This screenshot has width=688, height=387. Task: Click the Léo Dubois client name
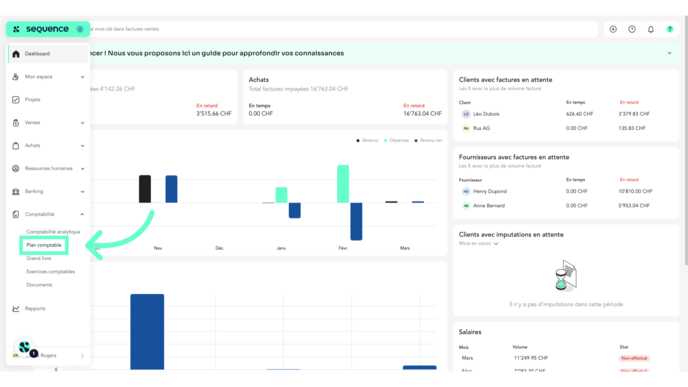tap(486, 114)
